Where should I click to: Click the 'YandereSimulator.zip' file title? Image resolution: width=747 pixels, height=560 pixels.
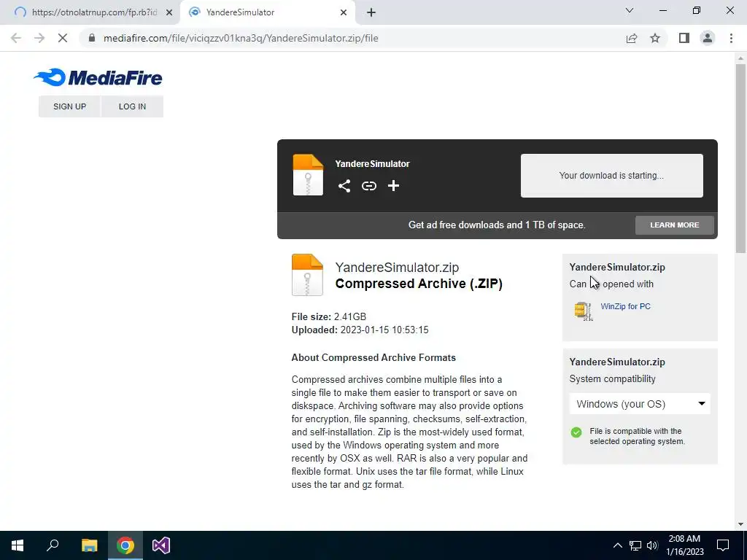coord(397,267)
